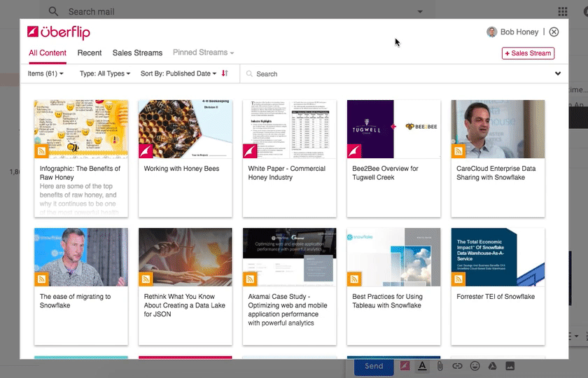
Task: Expand advanced search chevron
Action: click(558, 73)
